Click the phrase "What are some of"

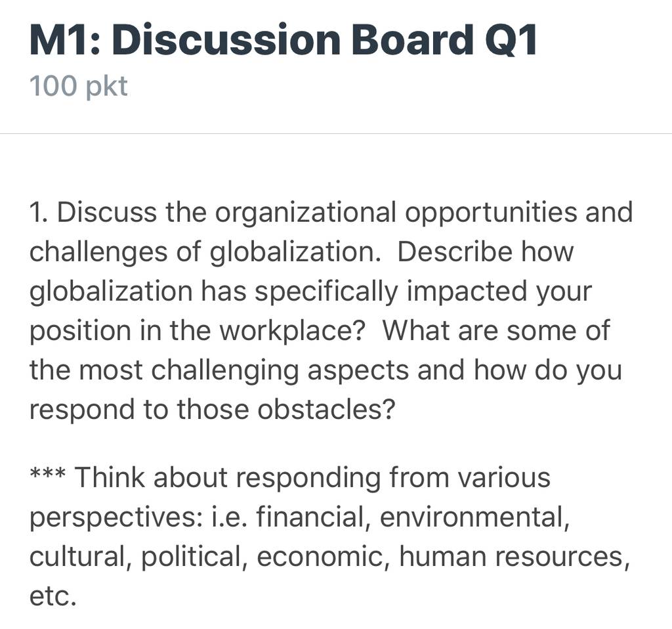496,331
